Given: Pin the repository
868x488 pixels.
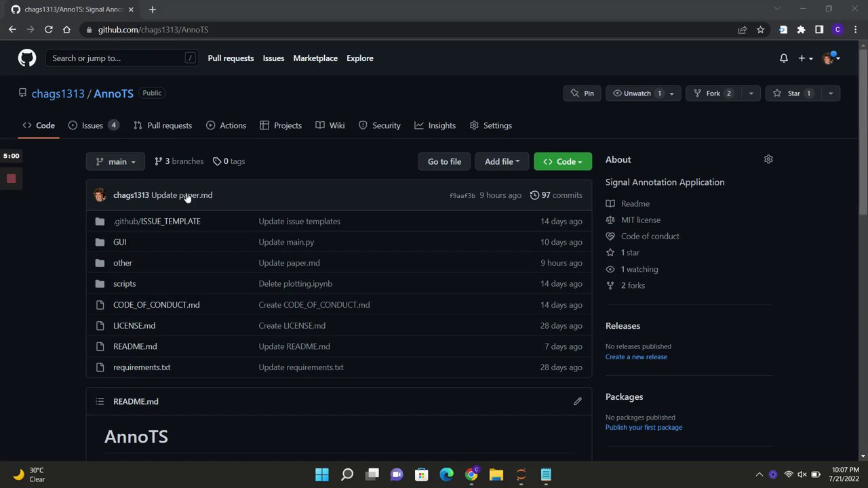Looking at the screenshot, I should click(582, 94).
